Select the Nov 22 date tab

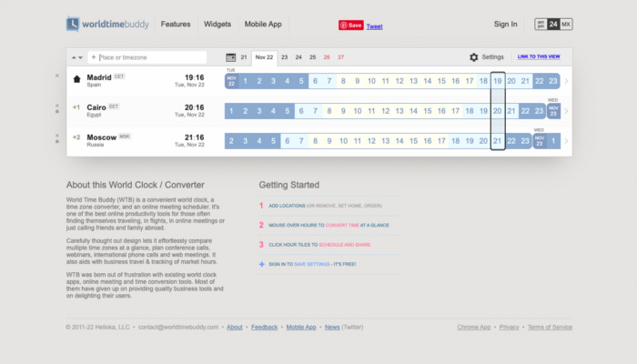tap(264, 57)
